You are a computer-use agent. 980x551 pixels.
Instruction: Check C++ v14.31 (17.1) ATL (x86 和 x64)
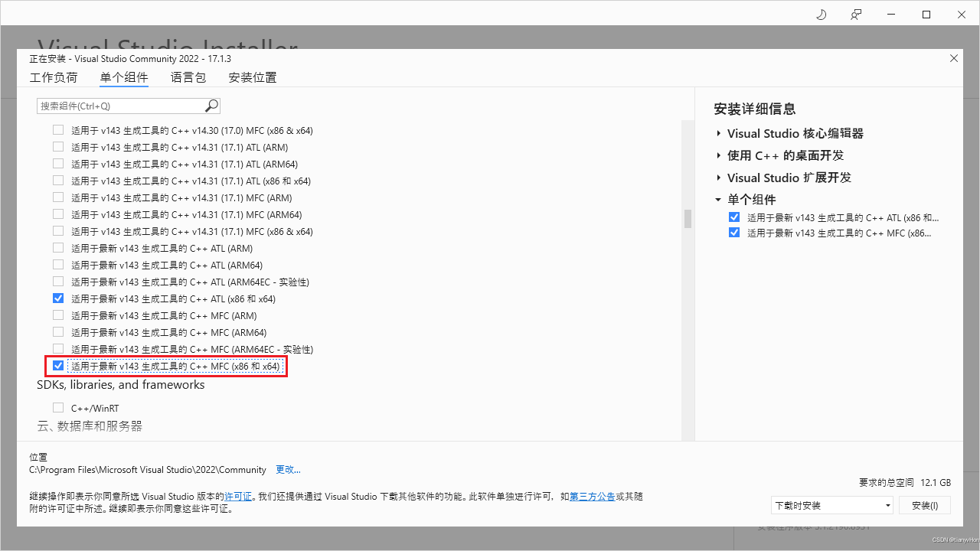[58, 181]
